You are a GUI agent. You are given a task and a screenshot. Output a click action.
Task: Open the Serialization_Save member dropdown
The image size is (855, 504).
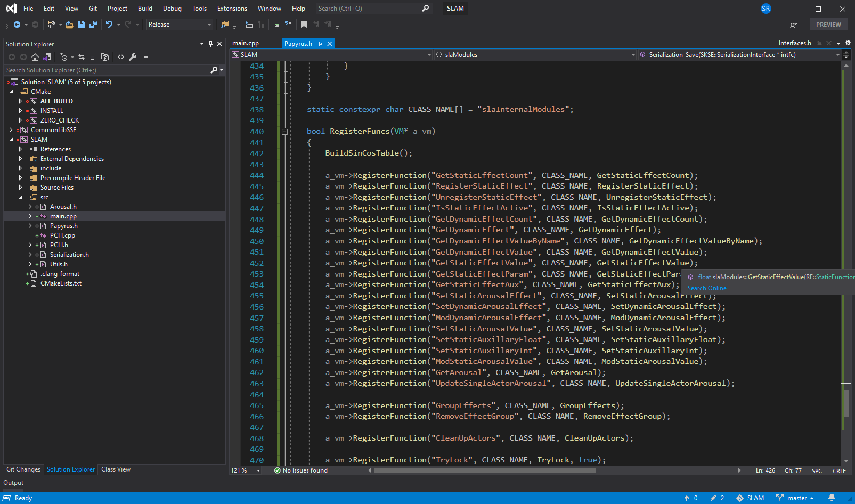tap(739, 55)
